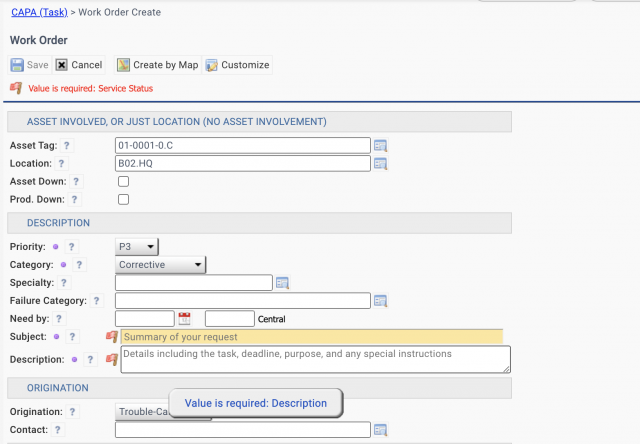Click the help icon beside Asset Tag
Viewport: 640px width, 444px height.
click(x=60, y=146)
